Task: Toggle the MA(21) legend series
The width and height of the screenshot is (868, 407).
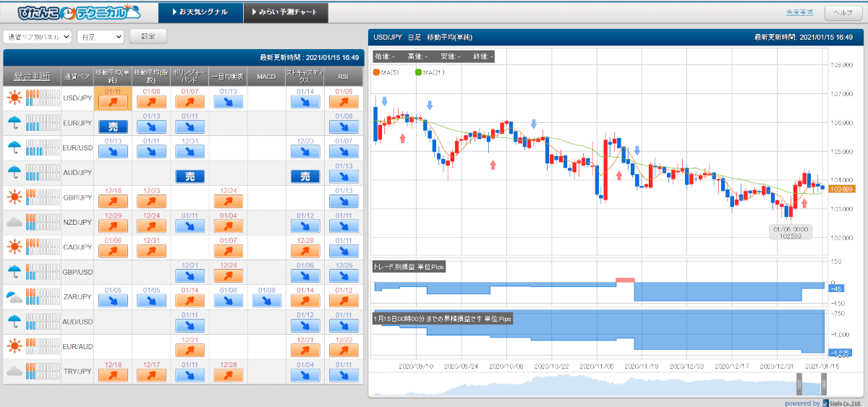Action: 430,72
